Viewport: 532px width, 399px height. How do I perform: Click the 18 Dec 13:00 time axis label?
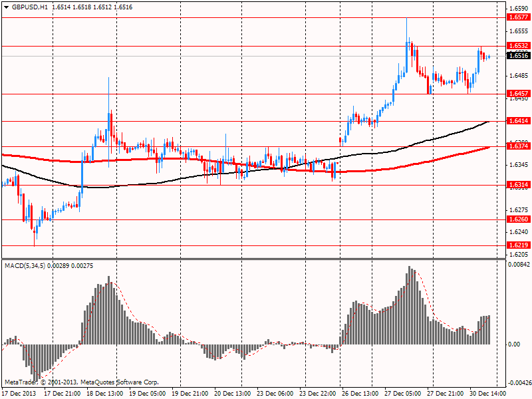pyautogui.click(x=105, y=394)
